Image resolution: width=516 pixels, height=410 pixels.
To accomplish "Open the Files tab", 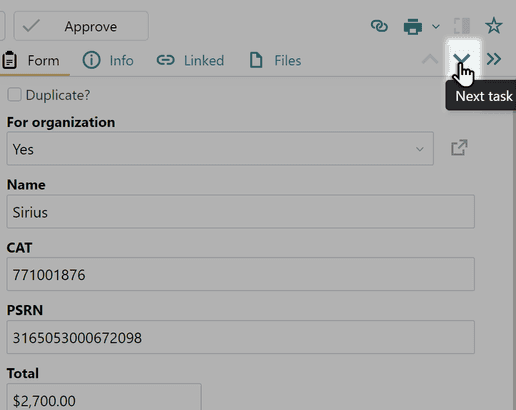I will coord(276,60).
